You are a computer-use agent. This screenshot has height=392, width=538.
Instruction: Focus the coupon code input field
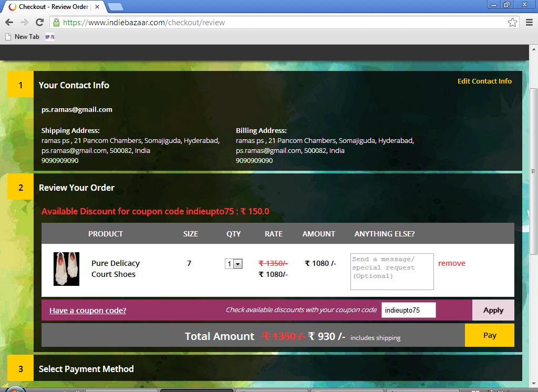click(408, 310)
